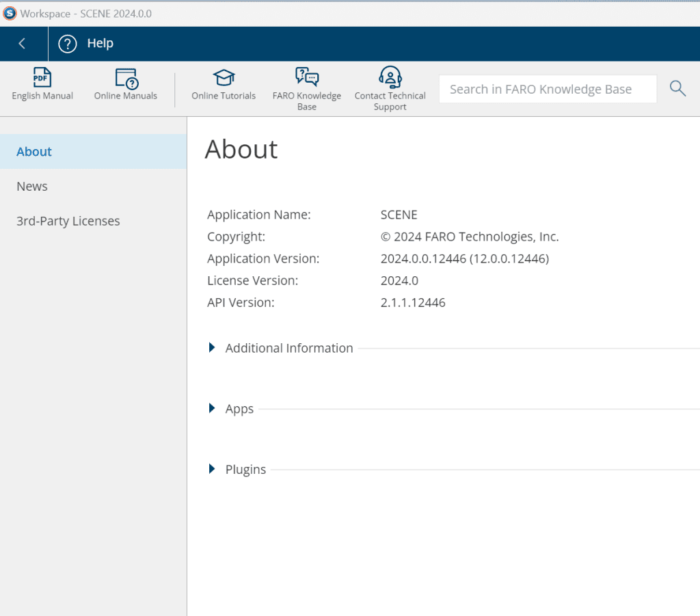The width and height of the screenshot is (700, 616).
Task: Select the About sidebar item
Action: (93, 151)
